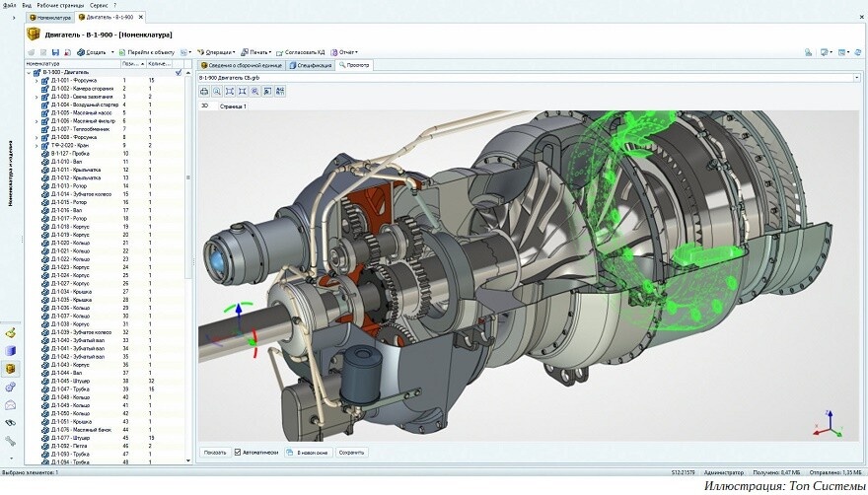Click part icon of В-1-127 Пробка
Viewport: 868px width, 495px height.
coord(45,154)
